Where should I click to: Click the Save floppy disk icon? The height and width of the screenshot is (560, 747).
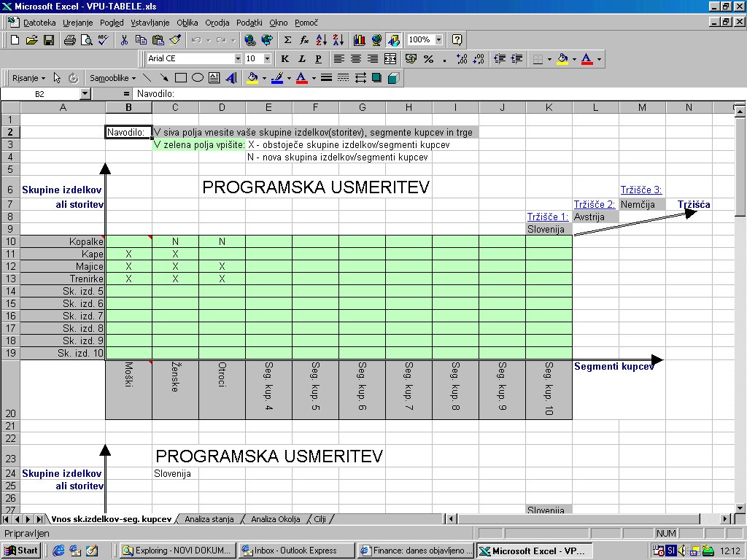click(49, 40)
